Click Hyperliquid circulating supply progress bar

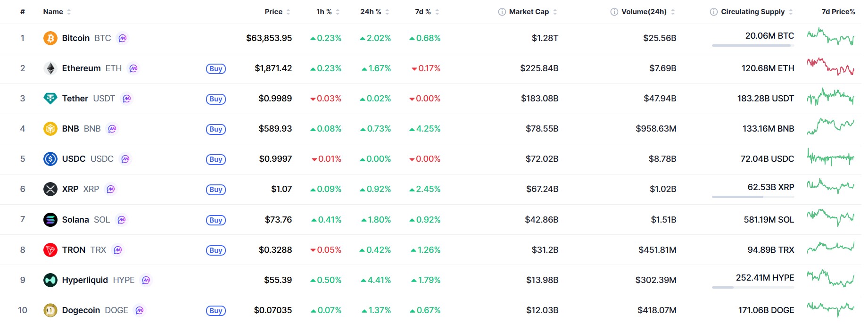coord(753,287)
